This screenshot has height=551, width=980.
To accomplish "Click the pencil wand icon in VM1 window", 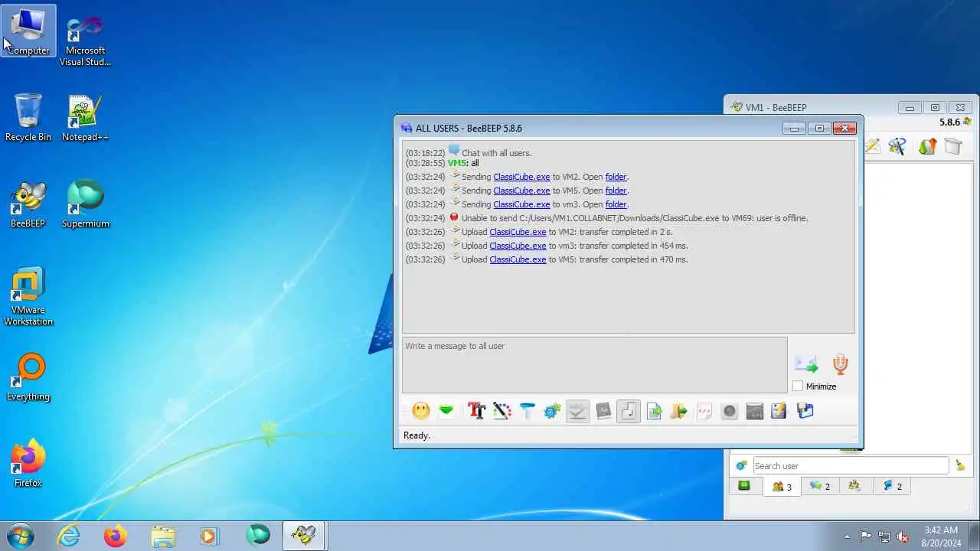I will click(x=873, y=145).
